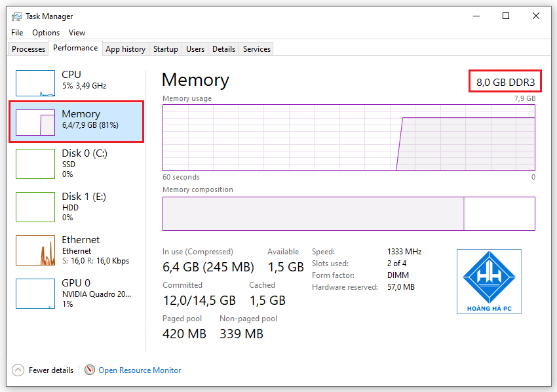The height and width of the screenshot is (392, 557).
Task: Open Resource Monitor
Action: [x=139, y=370]
